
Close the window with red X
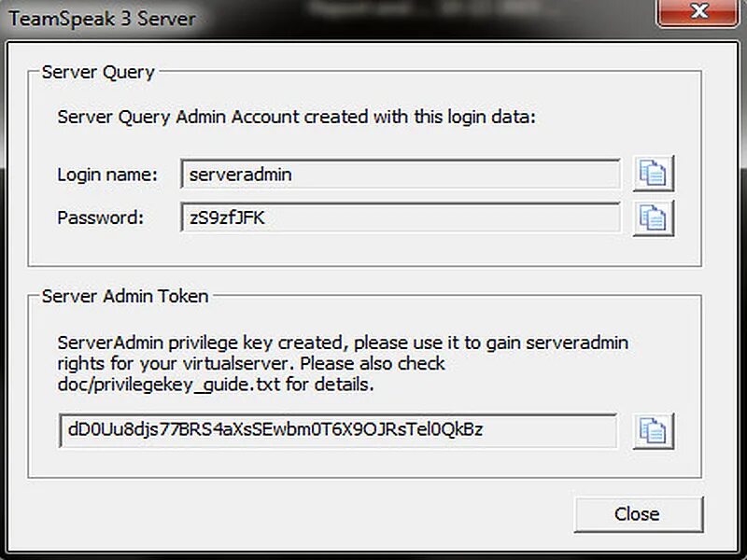click(698, 12)
